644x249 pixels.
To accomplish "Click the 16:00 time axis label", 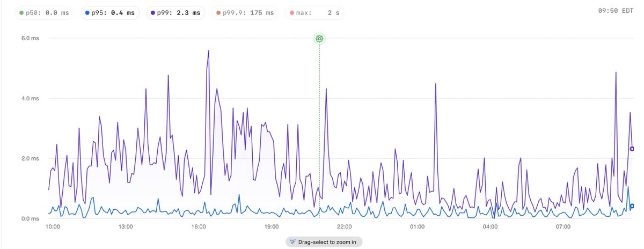I will (199, 227).
